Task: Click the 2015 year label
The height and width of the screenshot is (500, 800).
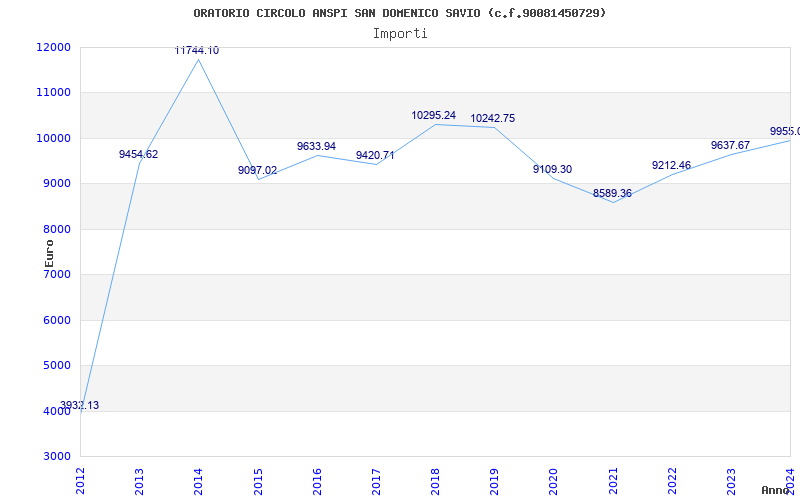Action: click(258, 481)
